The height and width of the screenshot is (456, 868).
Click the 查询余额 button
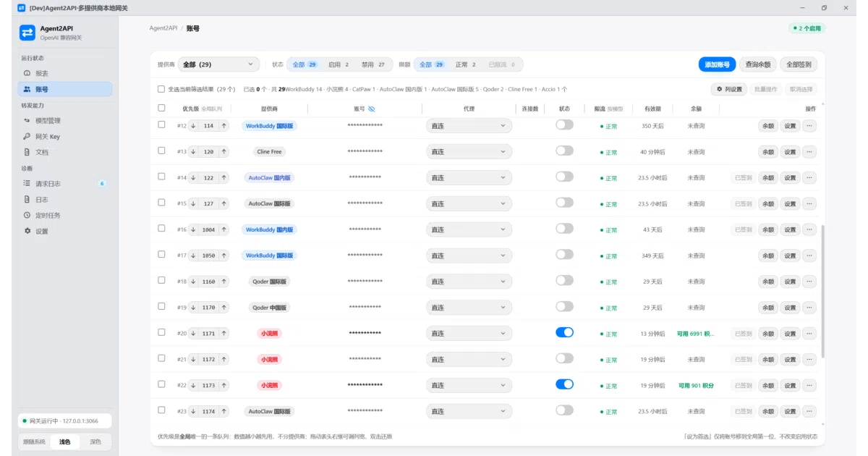[758, 64]
